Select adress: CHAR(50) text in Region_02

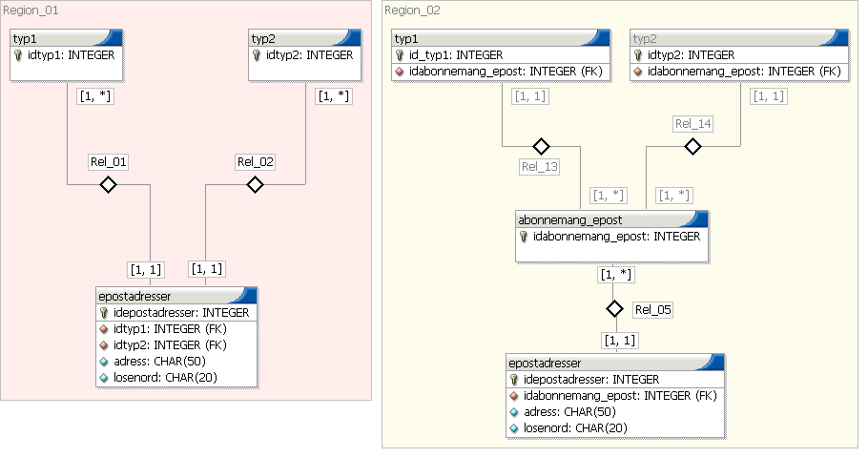569,412
